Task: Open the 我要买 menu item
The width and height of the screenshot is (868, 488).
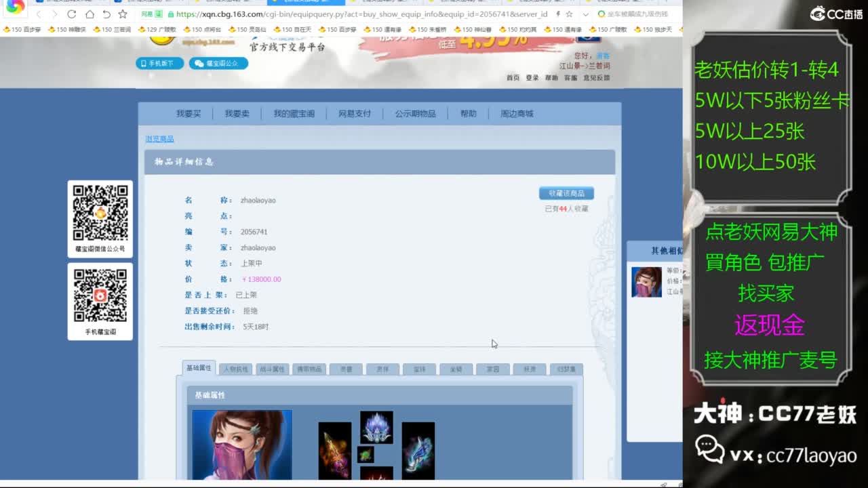Action: pyautogui.click(x=189, y=114)
